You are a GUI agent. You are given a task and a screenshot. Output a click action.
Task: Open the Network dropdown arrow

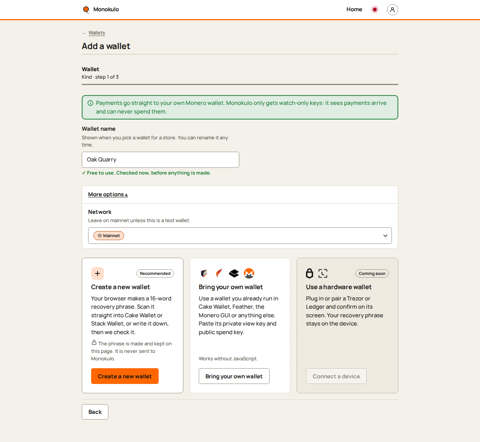(x=385, y=236)
